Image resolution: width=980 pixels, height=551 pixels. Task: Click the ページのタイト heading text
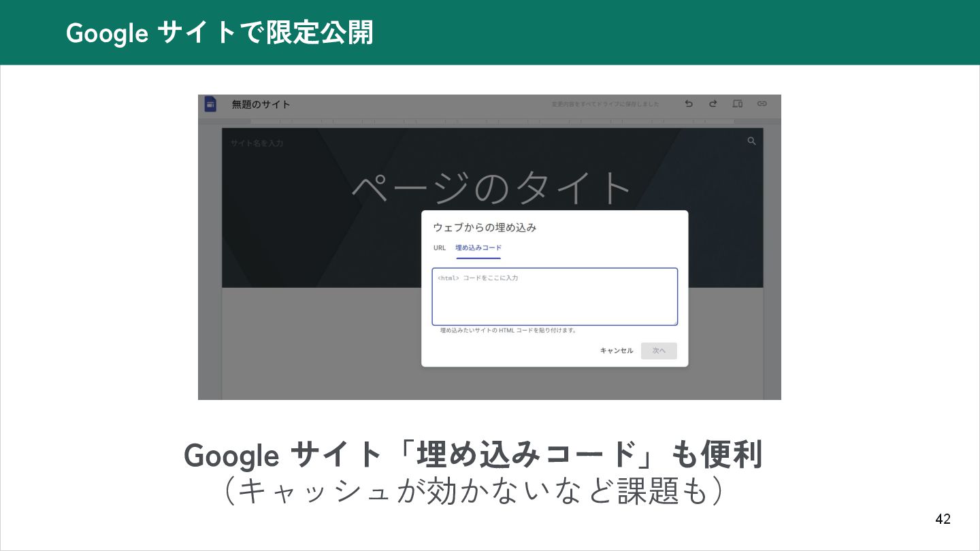point(492,187)
